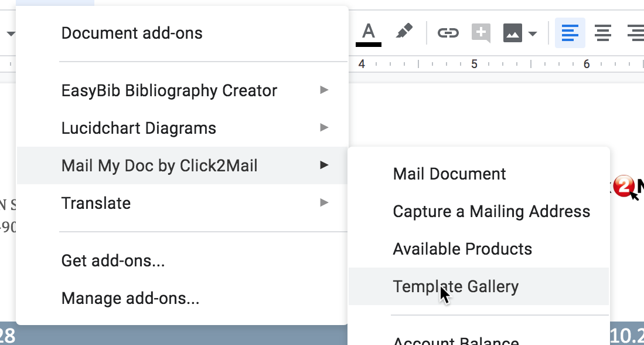Click the insert image icon
This screenshot has height=345, width=644.
pos(513,33)
